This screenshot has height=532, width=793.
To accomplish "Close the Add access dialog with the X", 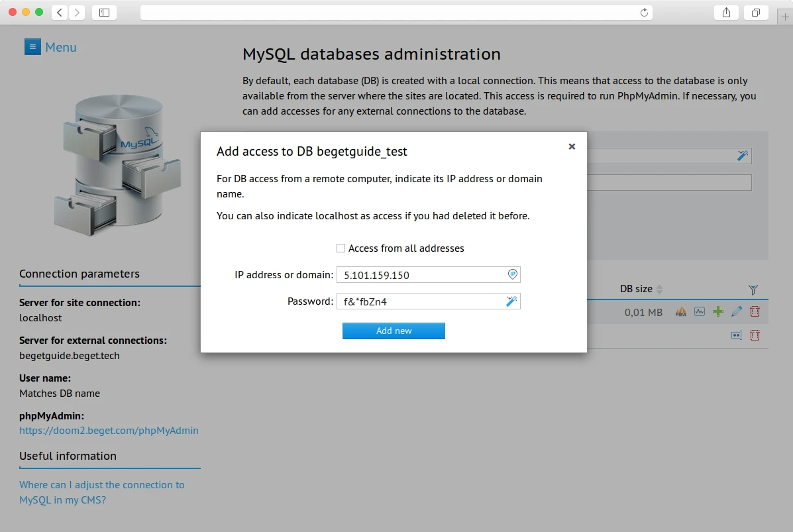I will (572, 146).
